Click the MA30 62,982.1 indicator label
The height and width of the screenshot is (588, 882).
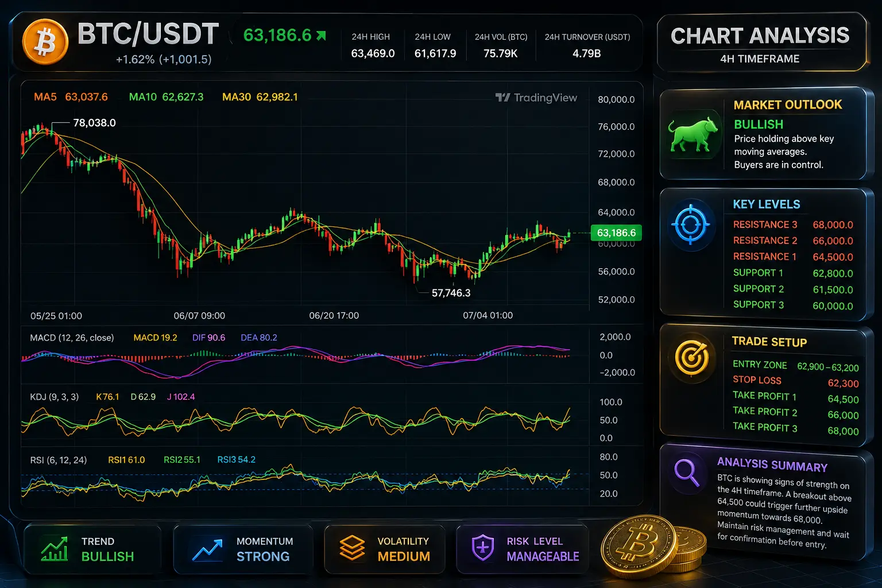point(260,97)
